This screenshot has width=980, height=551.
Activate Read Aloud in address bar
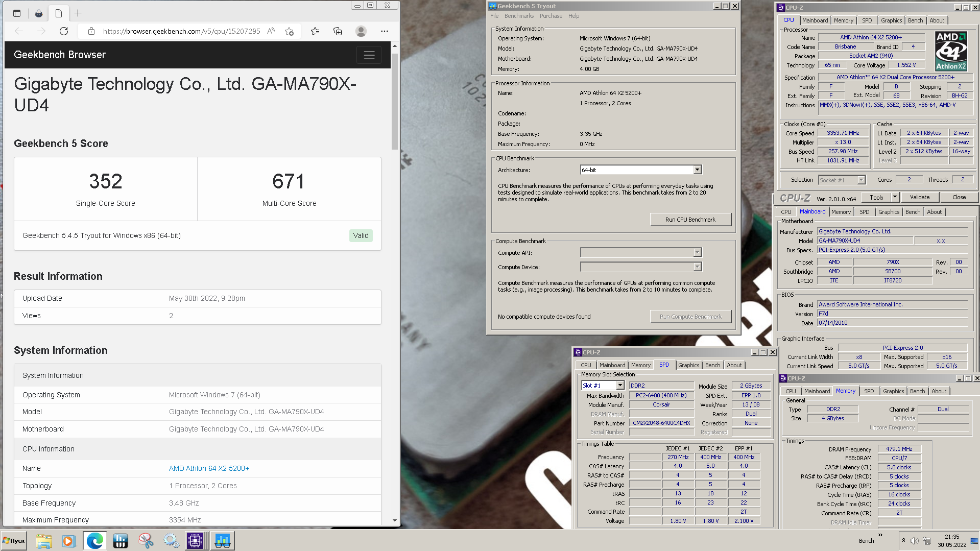click(x=271, y=31)
